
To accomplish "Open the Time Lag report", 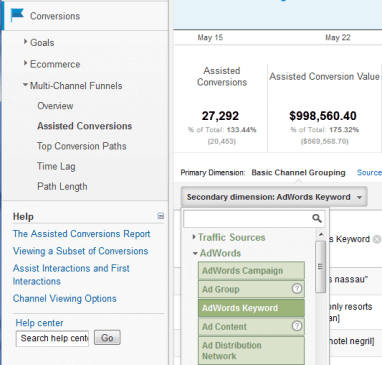I will (x=56, y=166).
